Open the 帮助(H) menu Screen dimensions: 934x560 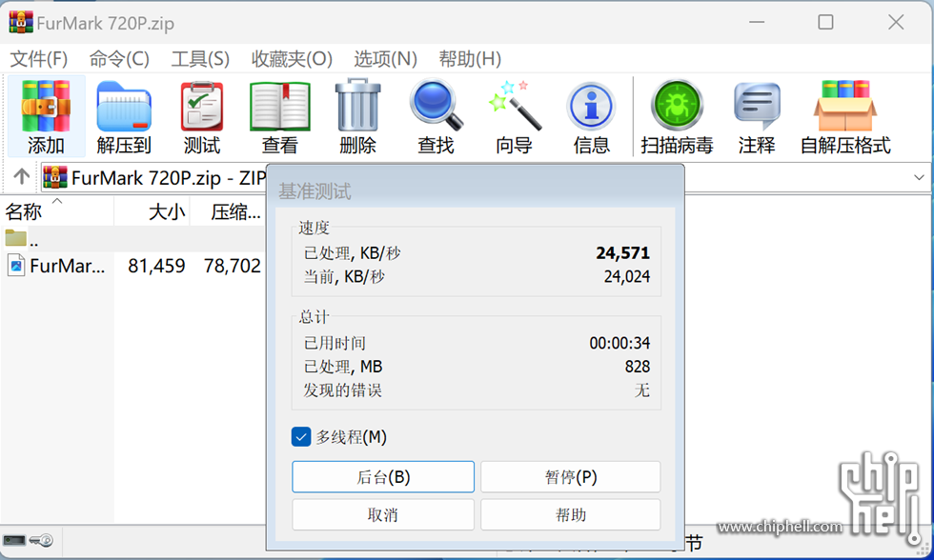[470, 59]
